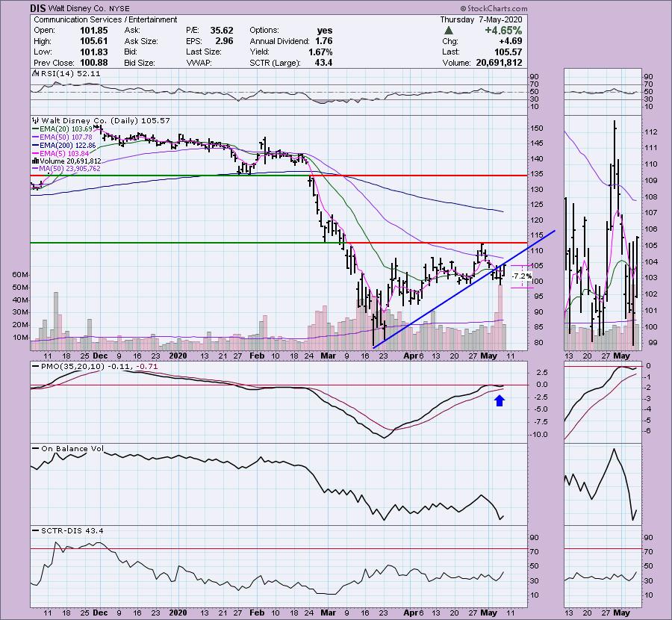Click the High value 105.61
Viewport: 672px width, 620px height.
[94, 41]
